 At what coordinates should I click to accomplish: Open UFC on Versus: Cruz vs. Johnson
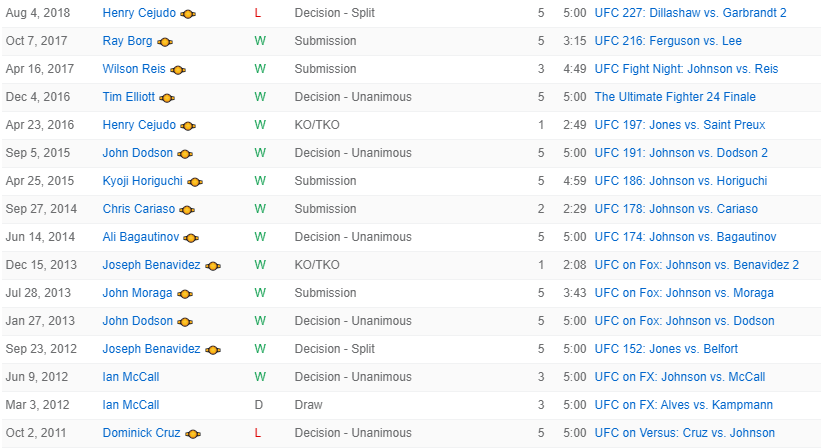point(684,433)
